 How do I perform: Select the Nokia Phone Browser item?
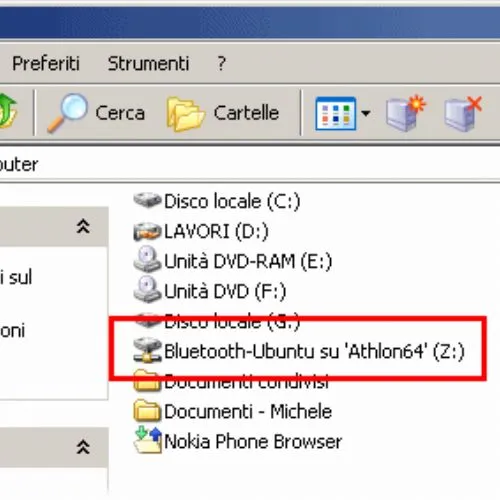pos(238,441)
